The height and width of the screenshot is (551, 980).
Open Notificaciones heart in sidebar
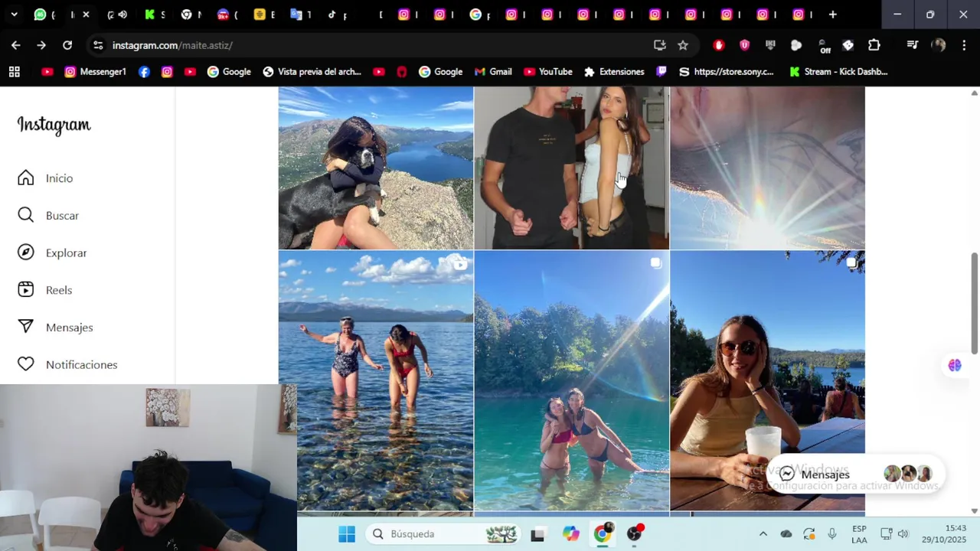coord(67,365)
